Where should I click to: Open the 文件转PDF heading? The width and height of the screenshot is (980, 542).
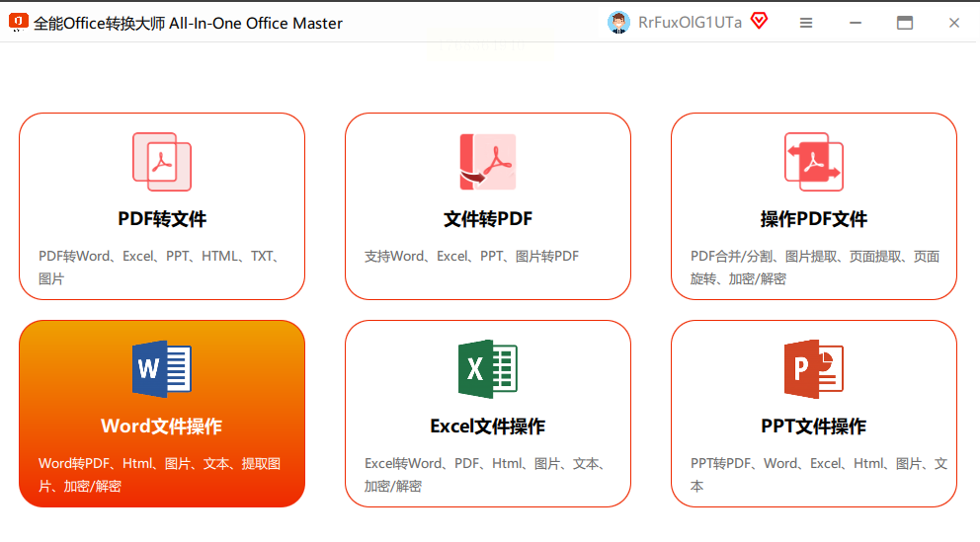pos(488,219)
